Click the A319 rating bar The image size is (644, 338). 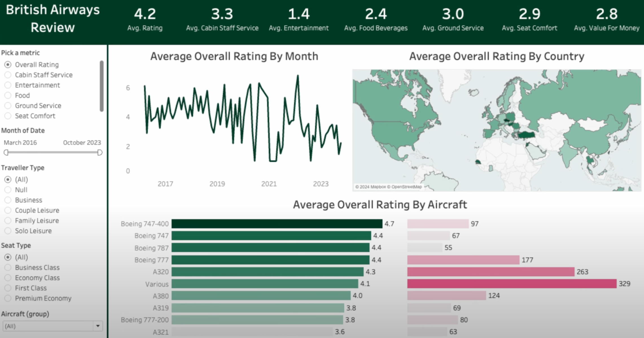(x=258, y=308)
